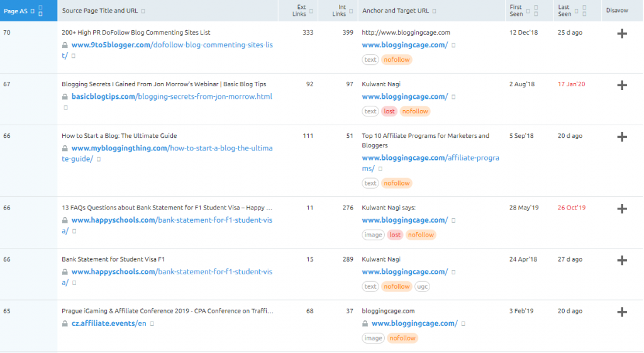Screen dimensions: 644x353
Task: Disavow the 'Bank Statement for Student Visa F1' link
Action: (622, 261)
